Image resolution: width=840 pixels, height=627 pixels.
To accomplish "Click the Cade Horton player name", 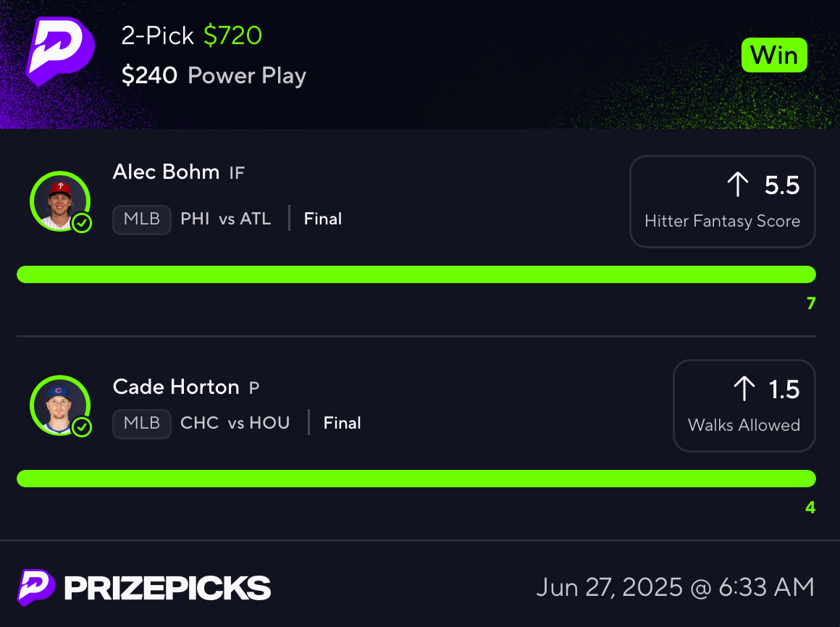I will pyautogui.click(x=176, y=387).
